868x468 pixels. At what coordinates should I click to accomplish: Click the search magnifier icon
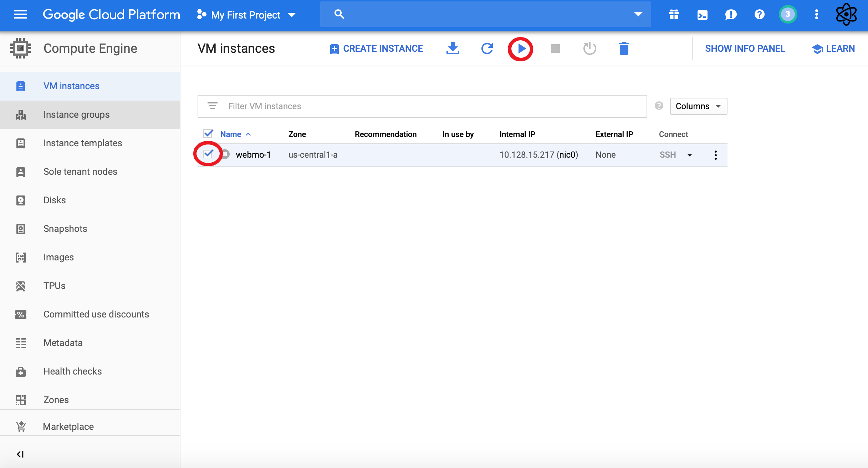click(339, 14)
